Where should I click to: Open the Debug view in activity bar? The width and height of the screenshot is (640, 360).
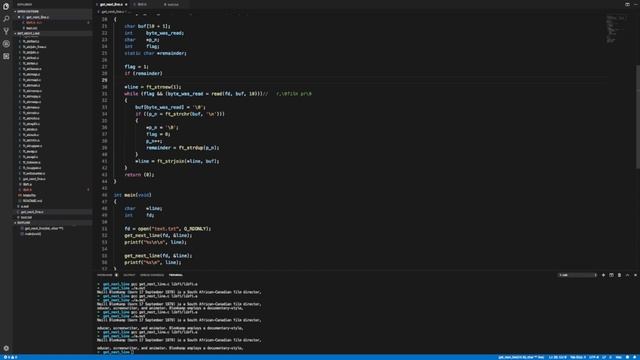point(6,44)
